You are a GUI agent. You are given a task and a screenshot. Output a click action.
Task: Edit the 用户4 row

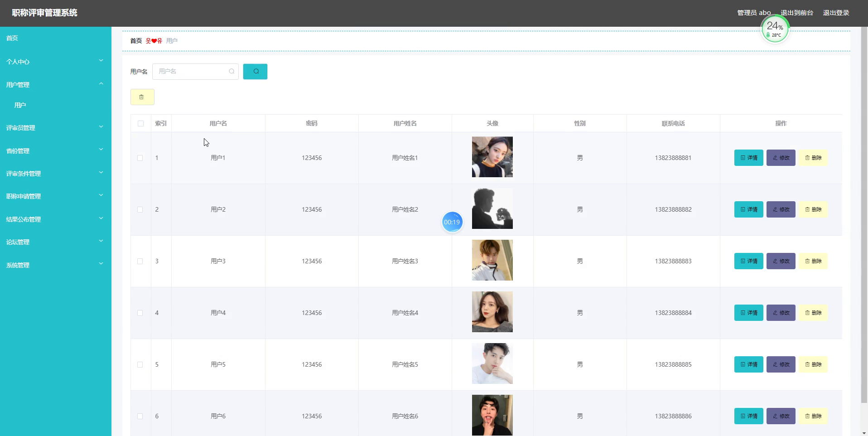781,313
